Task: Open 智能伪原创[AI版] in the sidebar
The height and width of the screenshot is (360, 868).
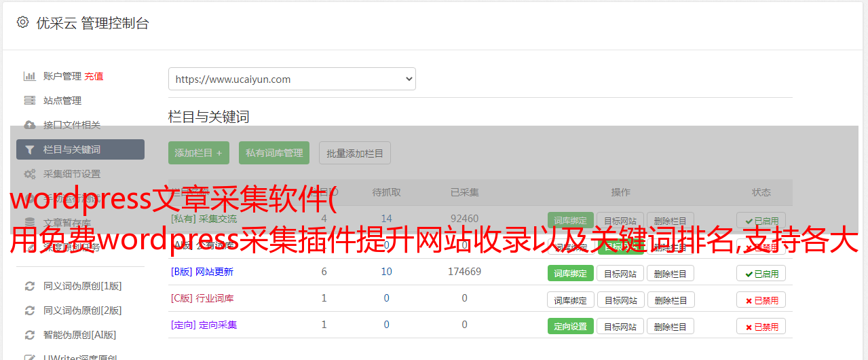Action: click(80, 335)
